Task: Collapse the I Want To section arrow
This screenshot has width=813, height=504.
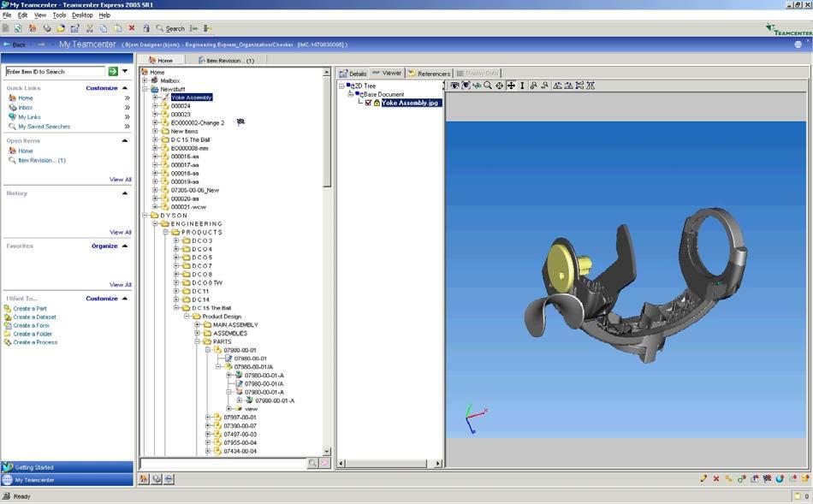Action: pos(125,299)
